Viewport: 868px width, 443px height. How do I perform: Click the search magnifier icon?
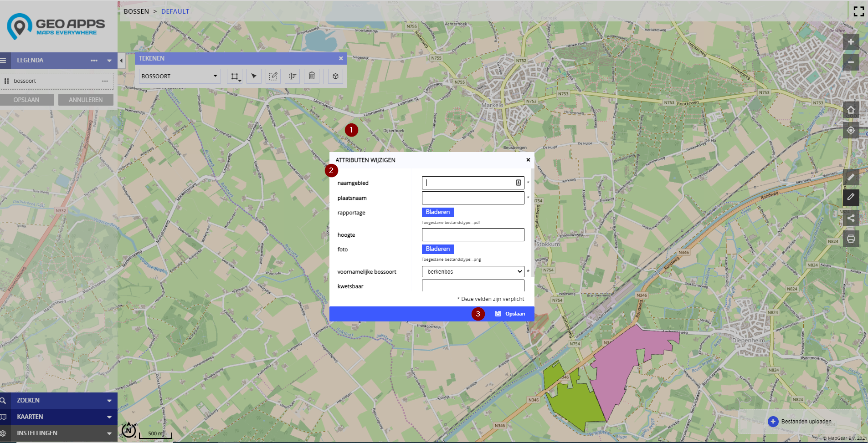coord(3,401)
